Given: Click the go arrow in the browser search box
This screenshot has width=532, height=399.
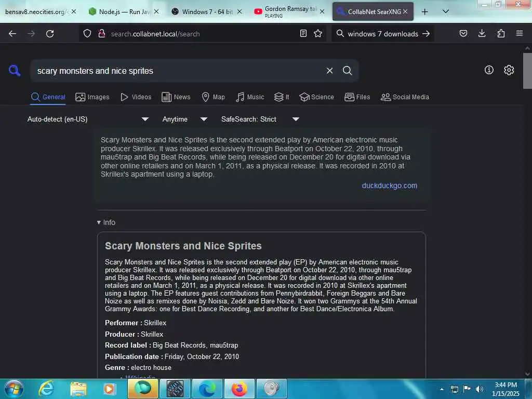Looking at the screenshot, I should point(426,34).
